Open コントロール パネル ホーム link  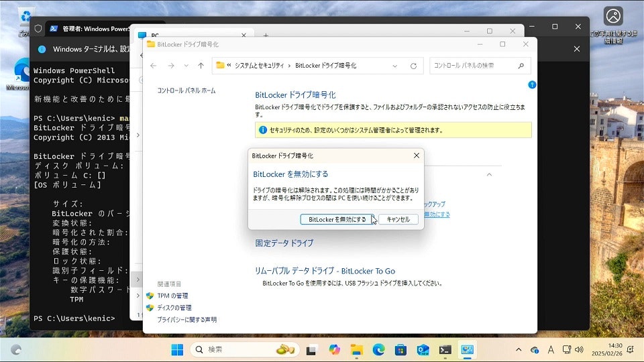(186, 90)
